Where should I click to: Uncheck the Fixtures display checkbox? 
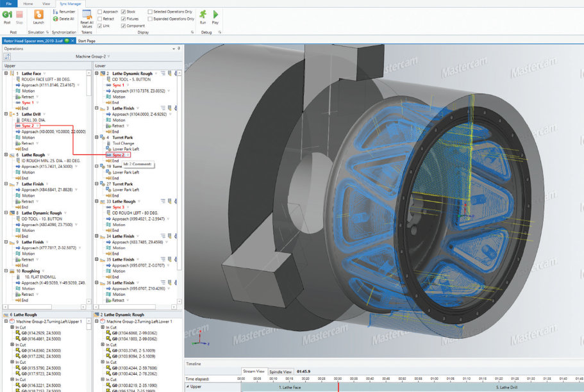[123, 19]
